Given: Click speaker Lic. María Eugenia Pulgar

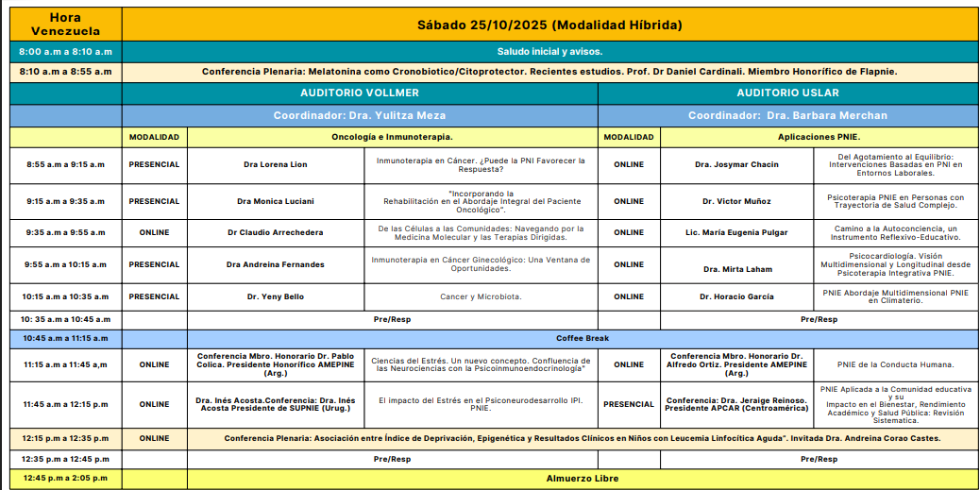Looking at the screenshot, I should coord(736,233).
